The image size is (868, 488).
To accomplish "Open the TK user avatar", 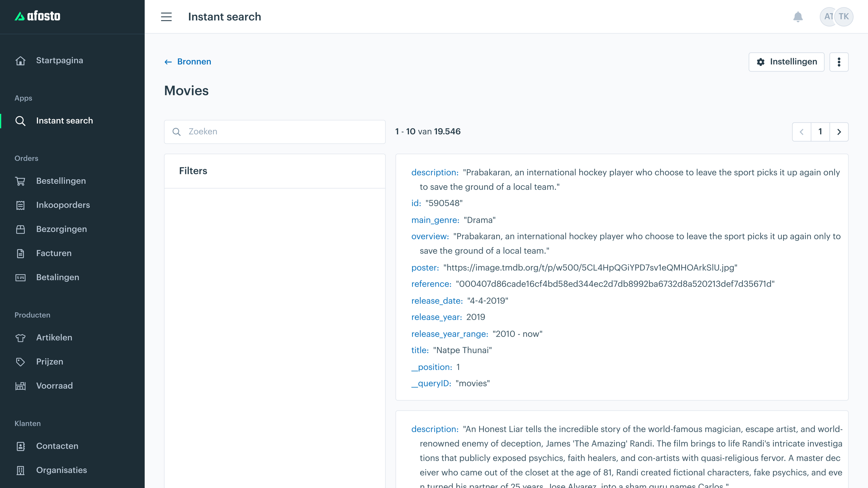I will pos(844,17).
